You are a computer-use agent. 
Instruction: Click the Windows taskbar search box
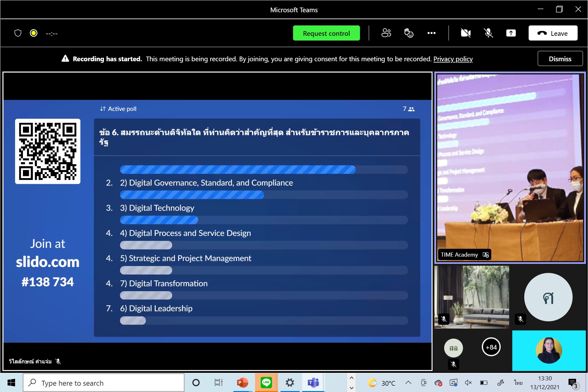click(x=104, y=383)
